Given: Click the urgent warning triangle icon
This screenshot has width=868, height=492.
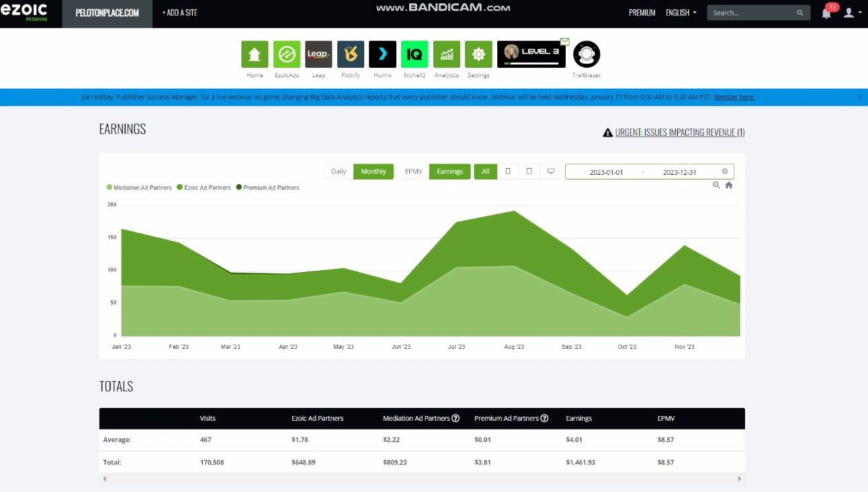Looking at the screenshot, I should tap(608, 132).
